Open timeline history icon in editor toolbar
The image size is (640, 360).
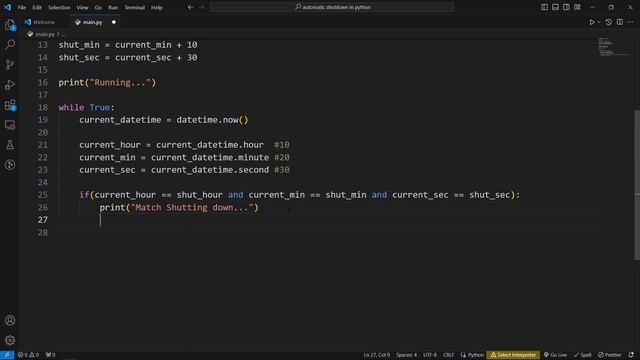coord(609,22)
